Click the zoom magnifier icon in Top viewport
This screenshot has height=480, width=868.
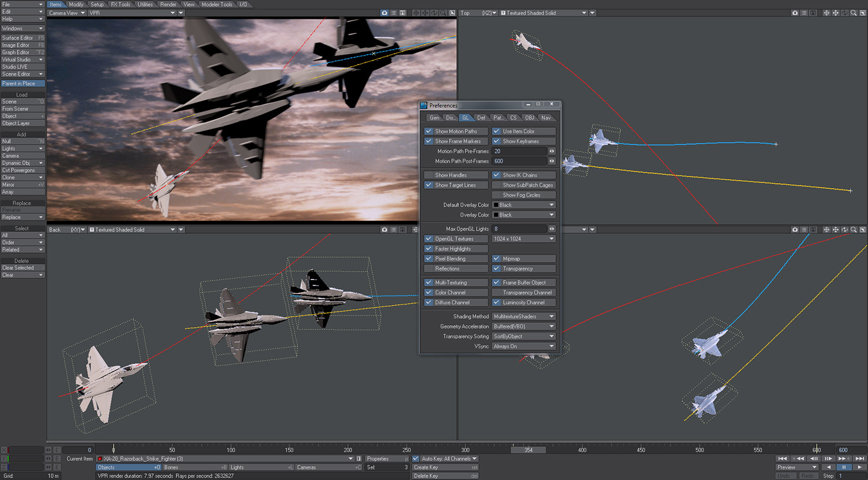coord(854,13)
